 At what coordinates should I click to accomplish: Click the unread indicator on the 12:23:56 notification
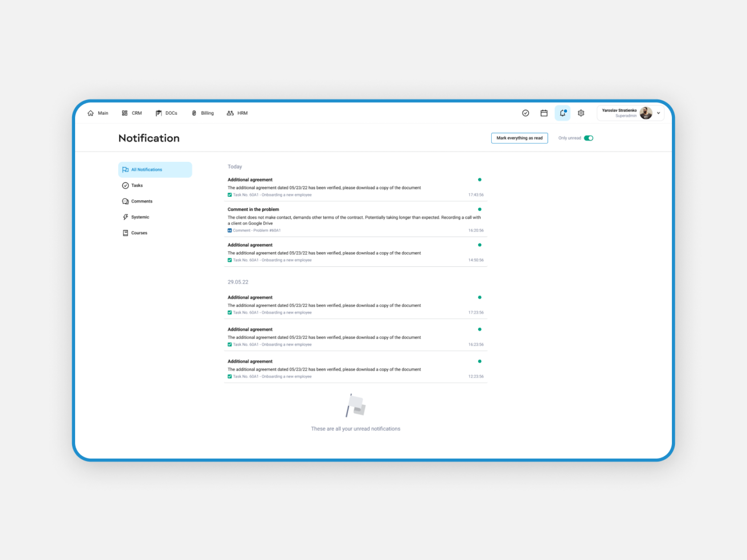[x=479, y=361]
